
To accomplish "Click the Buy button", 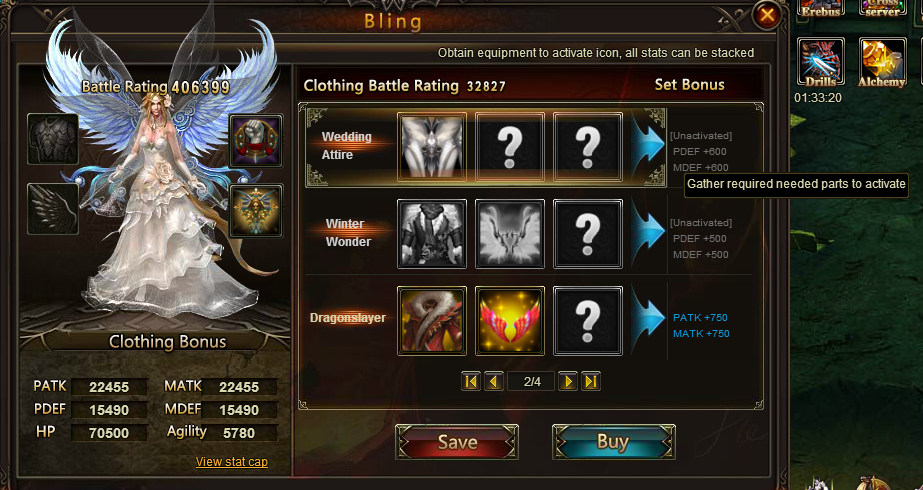I will pos(613,442).
